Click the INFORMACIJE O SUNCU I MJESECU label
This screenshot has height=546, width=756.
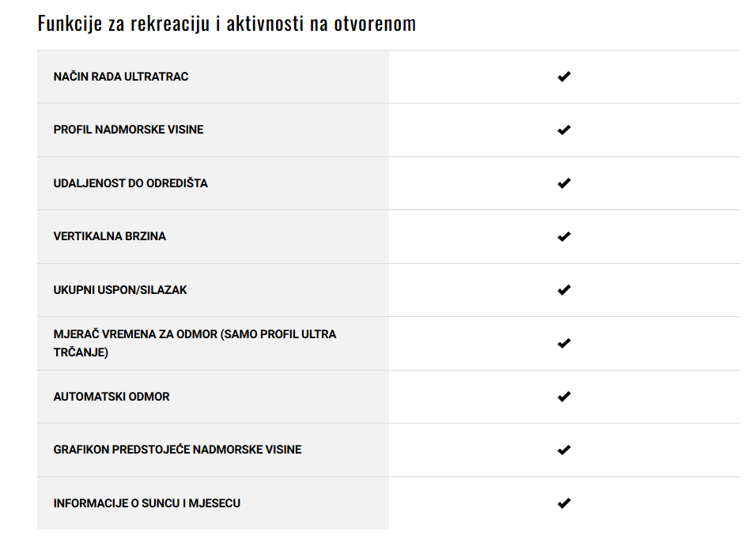pos(146,503)
